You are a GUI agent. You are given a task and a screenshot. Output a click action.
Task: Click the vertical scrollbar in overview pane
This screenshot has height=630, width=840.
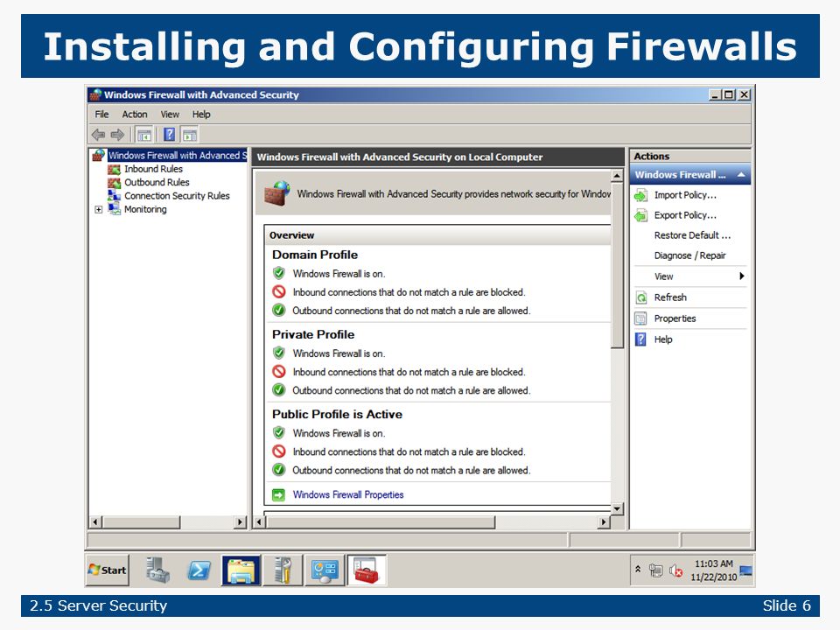[617, 266]
